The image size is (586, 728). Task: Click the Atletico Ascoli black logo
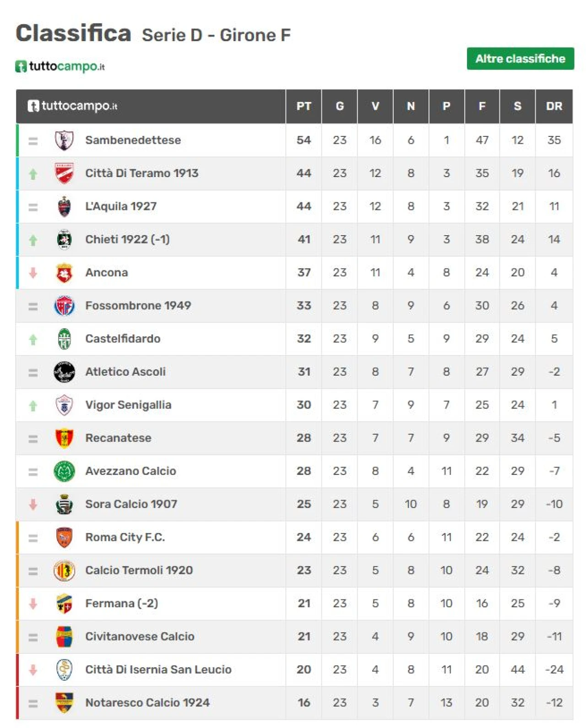click(x=64, y=372)
